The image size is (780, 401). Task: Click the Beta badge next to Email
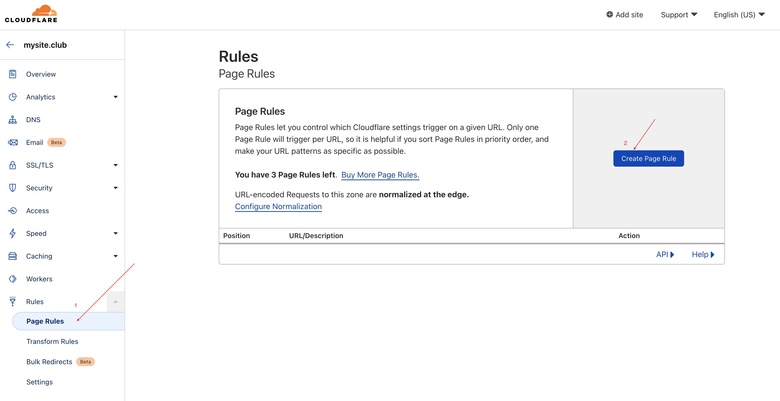pyautogui.click(x=57, y=143)
